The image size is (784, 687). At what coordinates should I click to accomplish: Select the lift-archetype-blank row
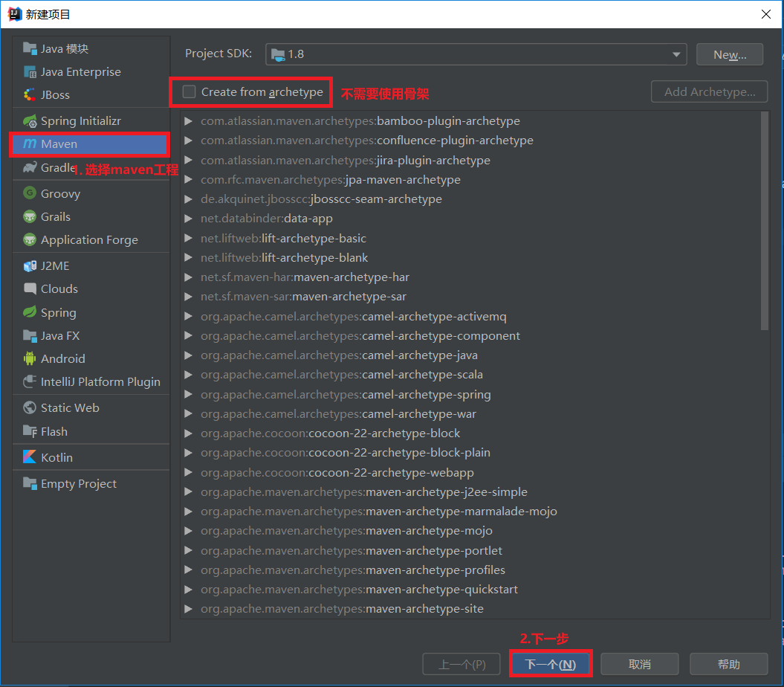click(470, 258)
